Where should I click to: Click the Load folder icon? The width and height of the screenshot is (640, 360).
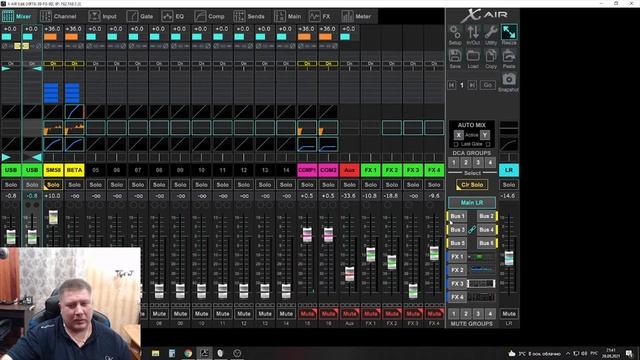pos(473,56)
